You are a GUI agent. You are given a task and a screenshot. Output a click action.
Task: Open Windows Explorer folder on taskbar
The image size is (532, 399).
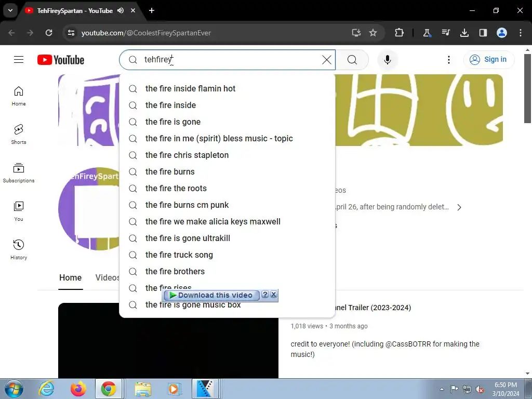pos(143,389)
